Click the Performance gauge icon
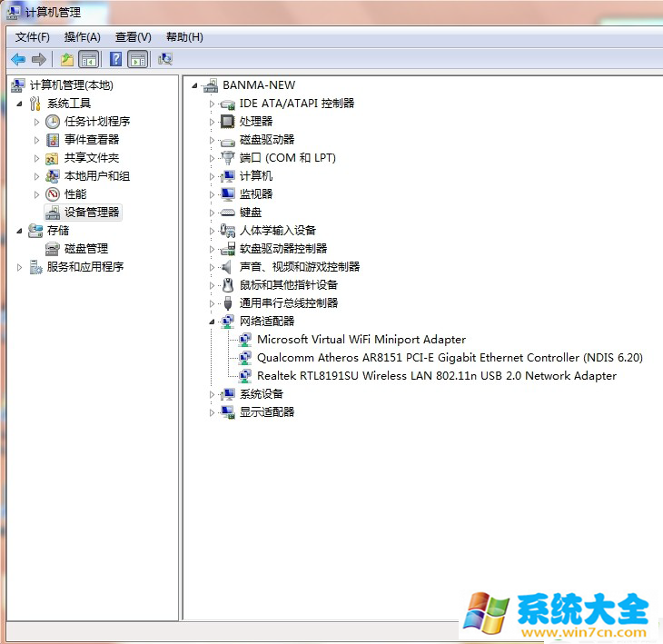 pos(53,194)
